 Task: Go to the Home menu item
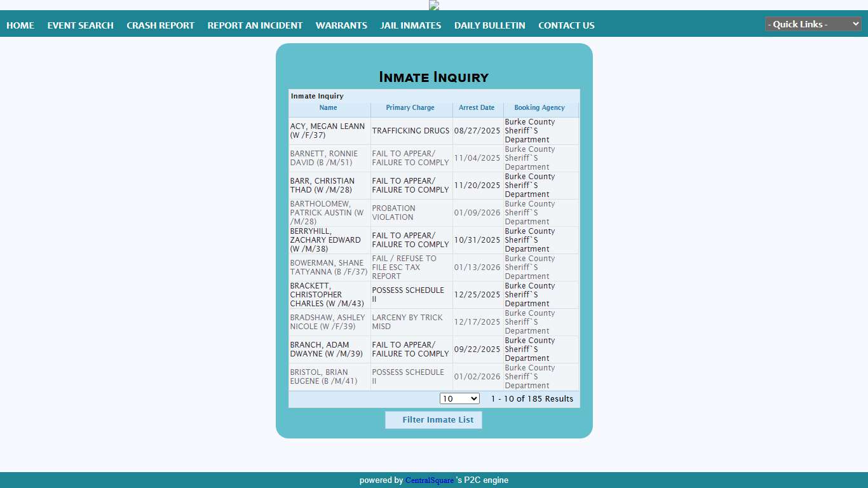coord(20,25)
